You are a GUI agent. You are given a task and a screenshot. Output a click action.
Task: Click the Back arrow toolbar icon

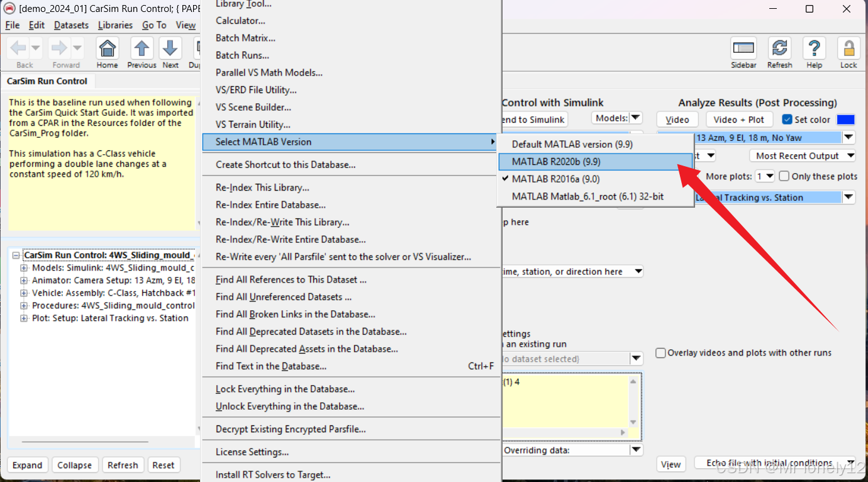point(19,48)
